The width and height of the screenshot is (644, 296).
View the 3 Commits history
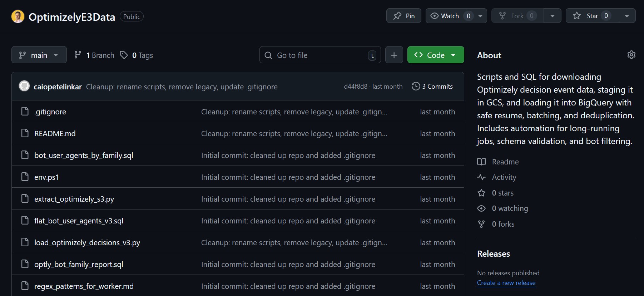click(432, 87)
